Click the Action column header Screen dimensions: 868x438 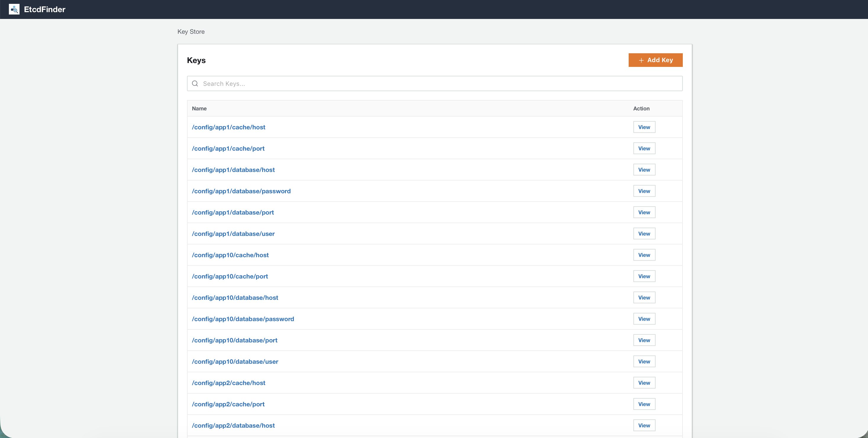tap(641, 108)
